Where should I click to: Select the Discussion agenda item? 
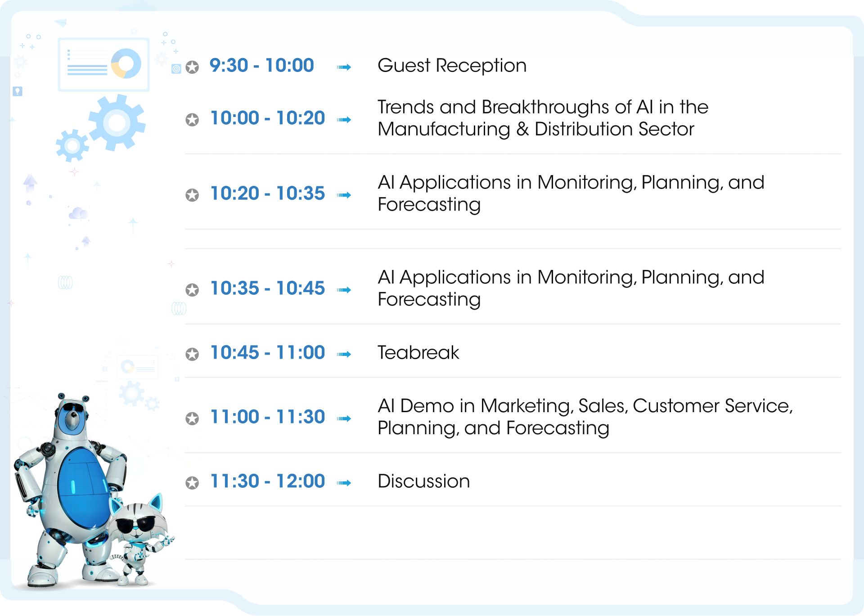tap(423, 481)
